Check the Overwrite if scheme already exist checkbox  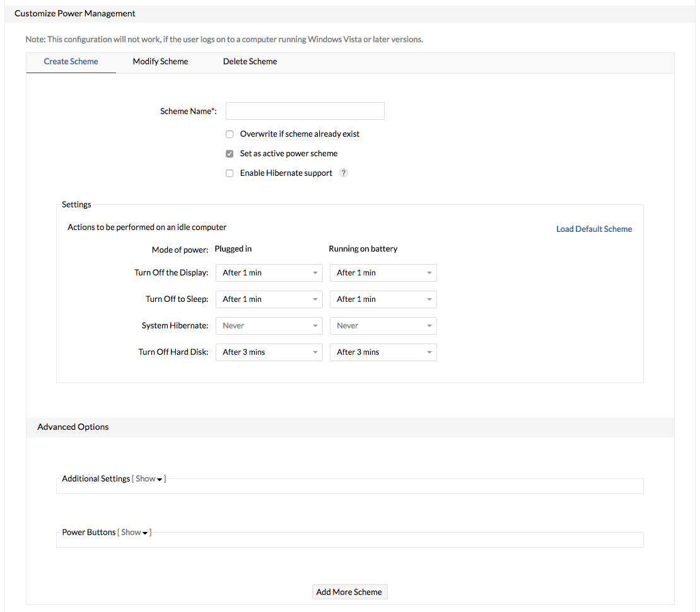point(230,134)
